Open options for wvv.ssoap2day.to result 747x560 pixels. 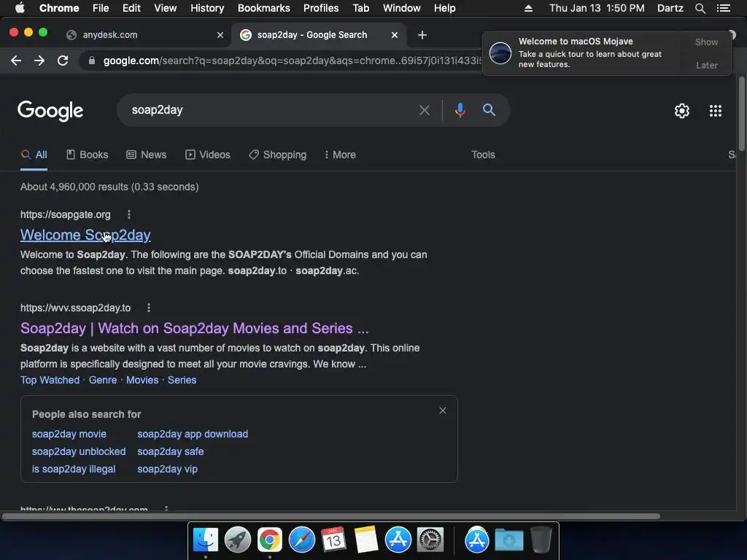pyautogui.click(x=149, y=308)
